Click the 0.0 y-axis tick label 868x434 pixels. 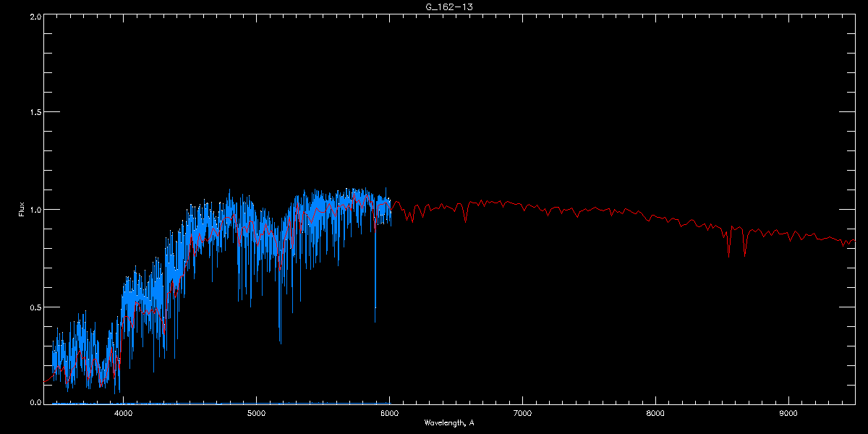click(34, 402)
